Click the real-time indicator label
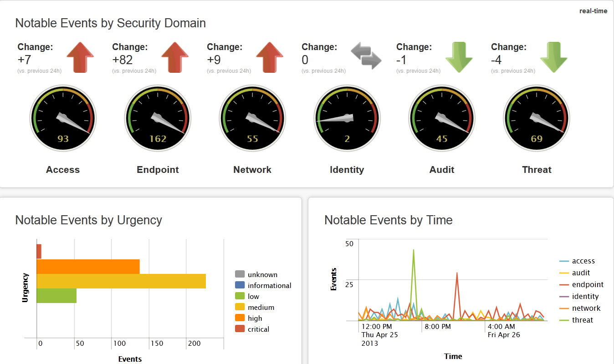 [x=593, y=11]
